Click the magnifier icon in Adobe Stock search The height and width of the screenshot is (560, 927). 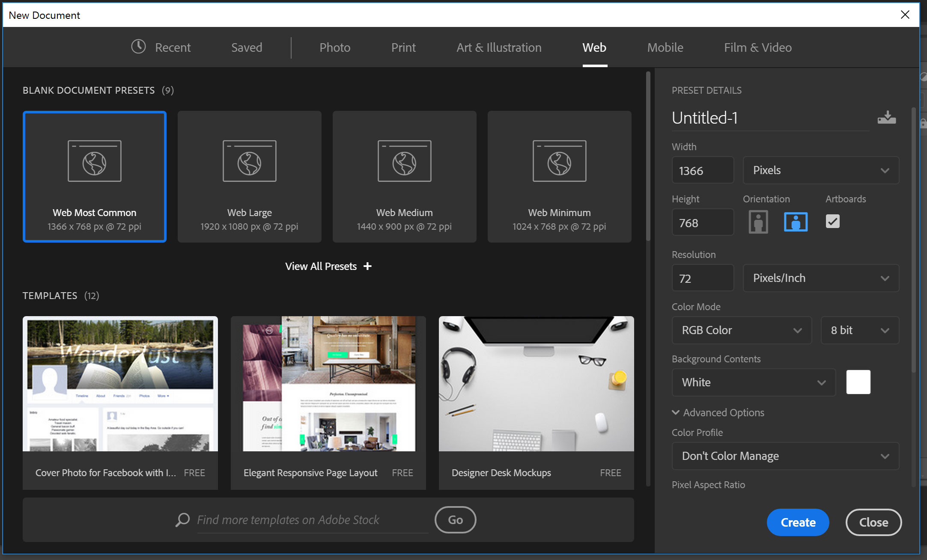pyautogui.click(x=182, y=520)
